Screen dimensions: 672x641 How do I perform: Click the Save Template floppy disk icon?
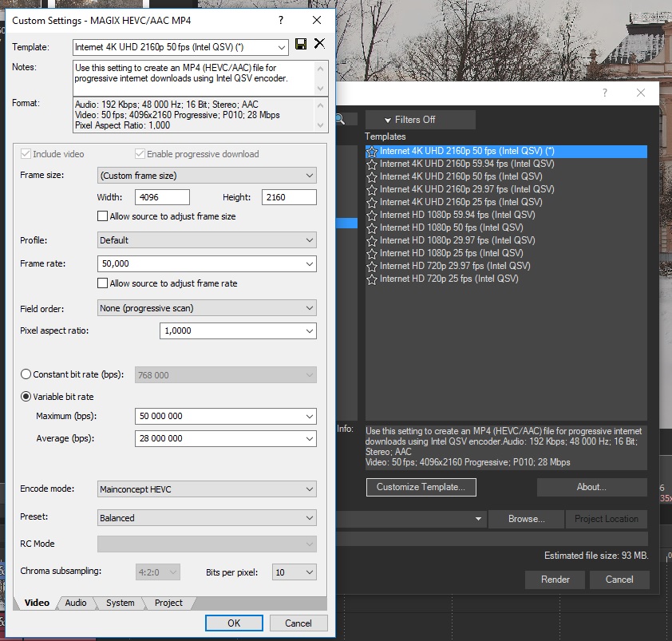[x=301, y=45]
